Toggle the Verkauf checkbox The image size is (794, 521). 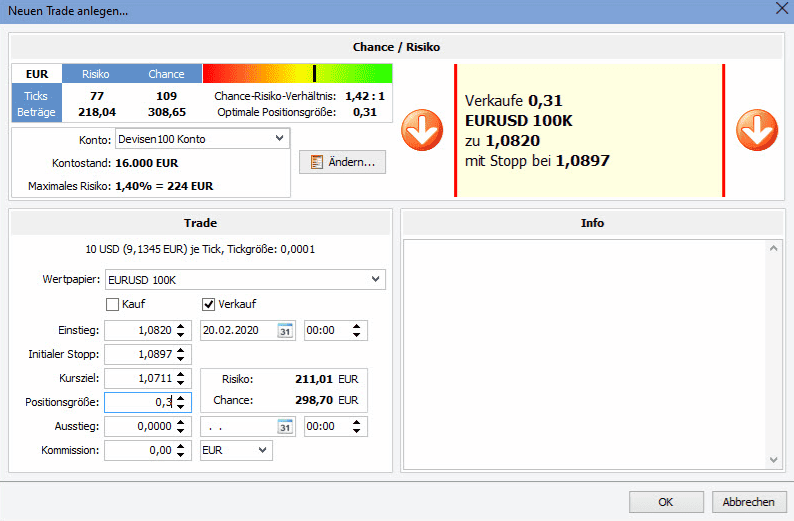209,304
